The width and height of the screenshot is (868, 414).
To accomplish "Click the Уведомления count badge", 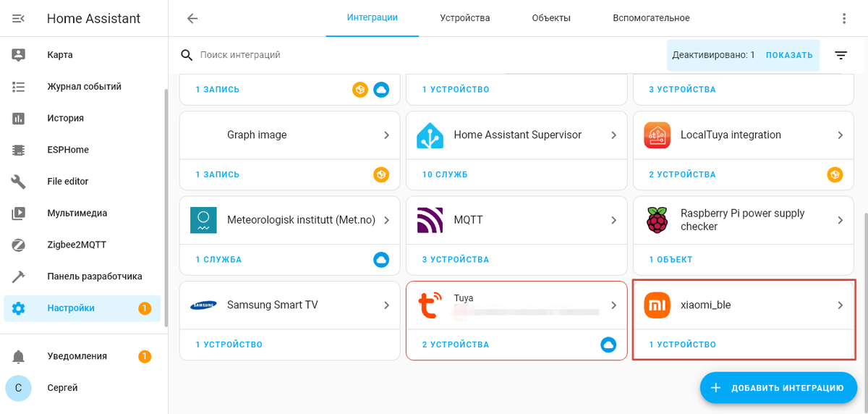I will pos(145,356).
